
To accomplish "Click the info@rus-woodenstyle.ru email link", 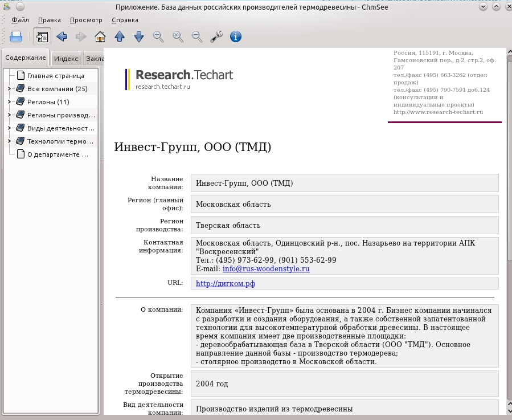I will click(266, 268).
